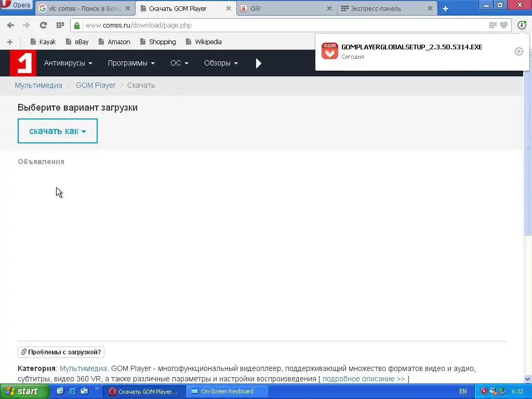
Task: Click the first quick launch icon
Action: pos(60,391)
